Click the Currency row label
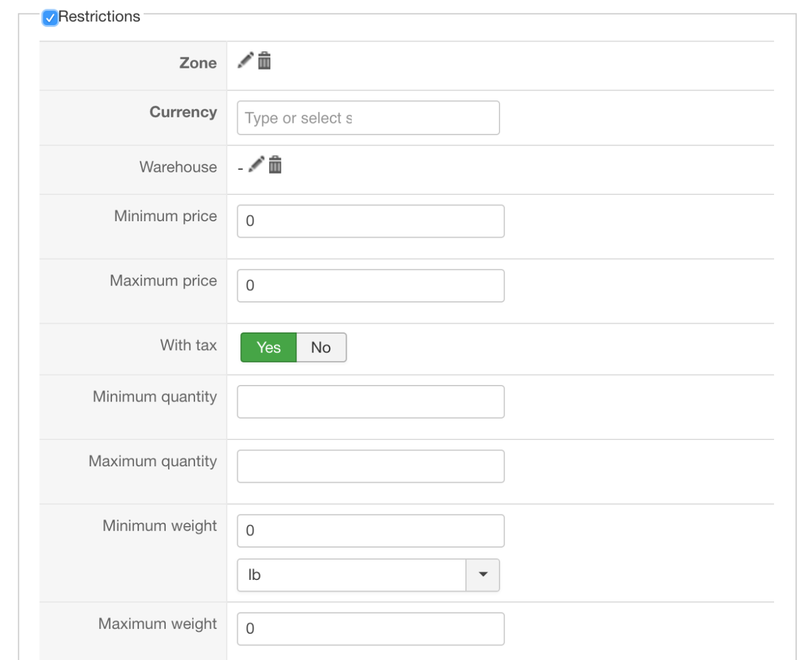The height and width of the screenshot is (660, 812). [x=183, y=112]
